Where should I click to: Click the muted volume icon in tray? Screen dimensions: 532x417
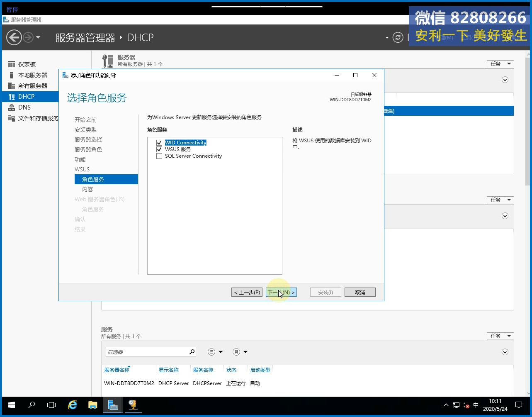(466, 405)
